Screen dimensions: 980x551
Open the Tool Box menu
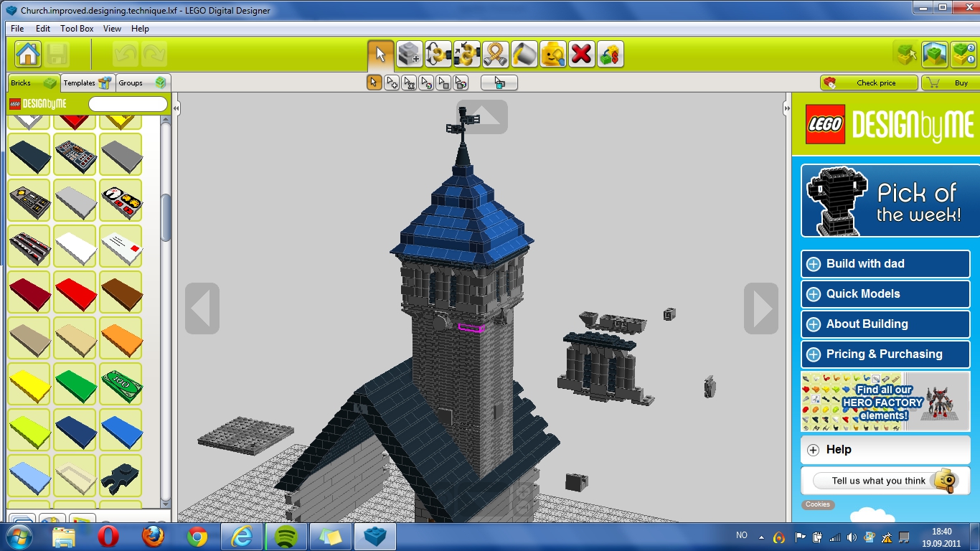pyautogui.click(x=77, y=29)
